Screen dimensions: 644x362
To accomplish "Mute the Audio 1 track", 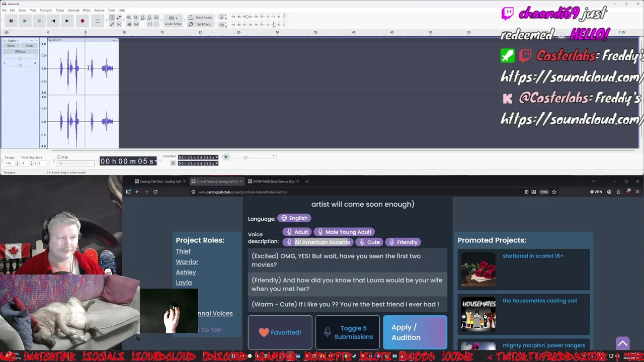I will (11, 46).
